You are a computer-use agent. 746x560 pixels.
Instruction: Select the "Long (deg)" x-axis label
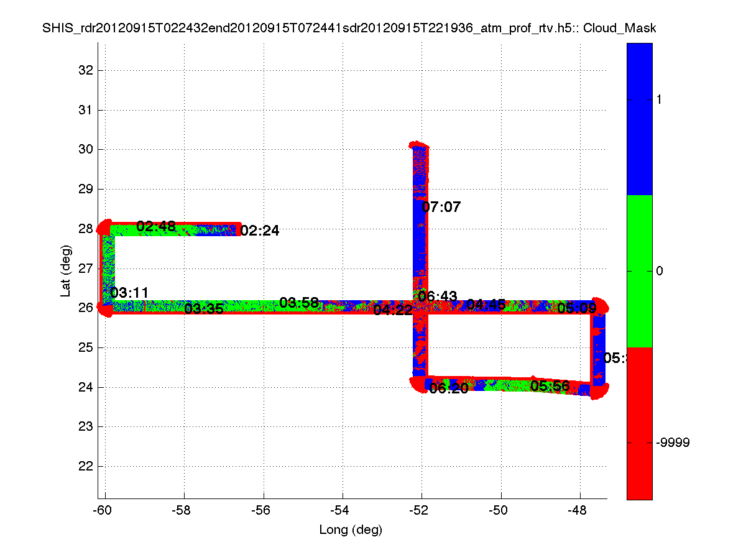pyautogui.click(x=351, y=530)
